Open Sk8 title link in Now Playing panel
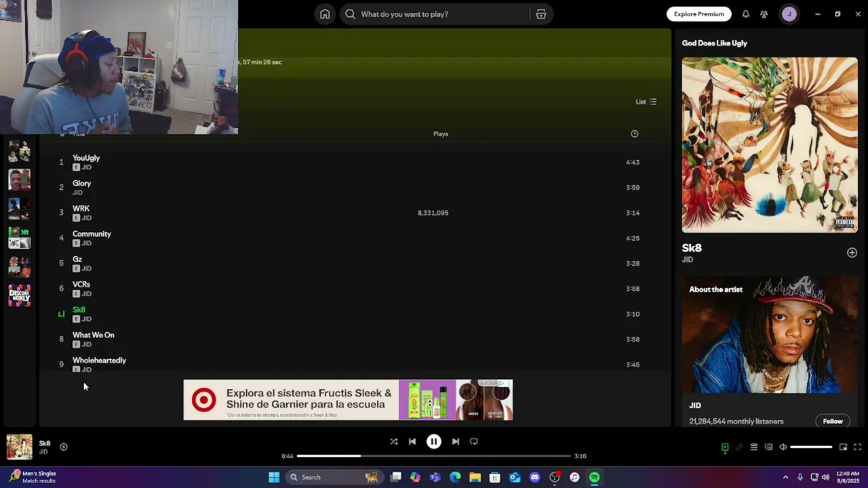Viewport: 868px width, 488px height. (692, 248)
